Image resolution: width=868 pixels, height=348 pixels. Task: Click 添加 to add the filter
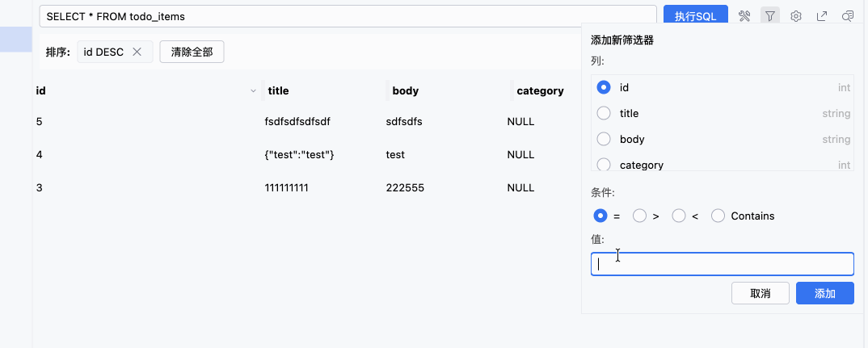[824, 293]
